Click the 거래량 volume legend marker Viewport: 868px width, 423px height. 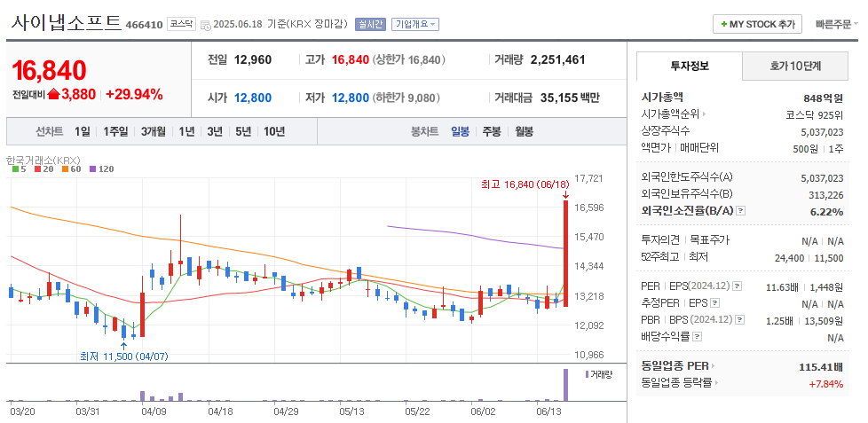click(x=588, y=374)
